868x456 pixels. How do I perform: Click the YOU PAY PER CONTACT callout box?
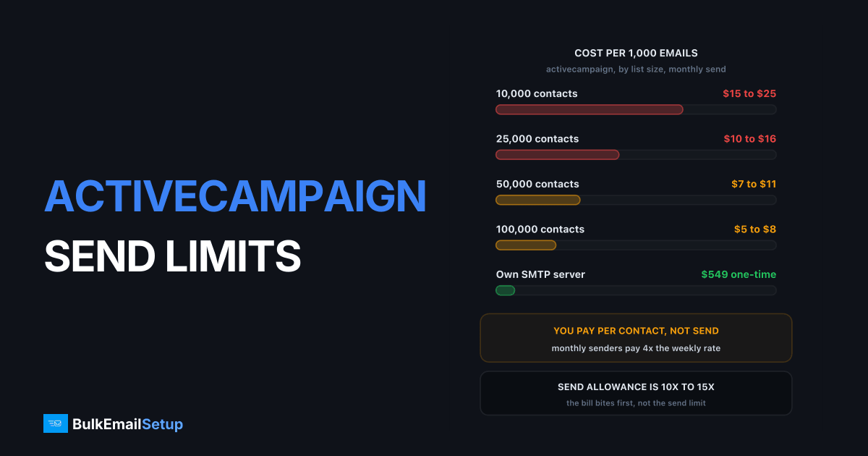point(636,338)
